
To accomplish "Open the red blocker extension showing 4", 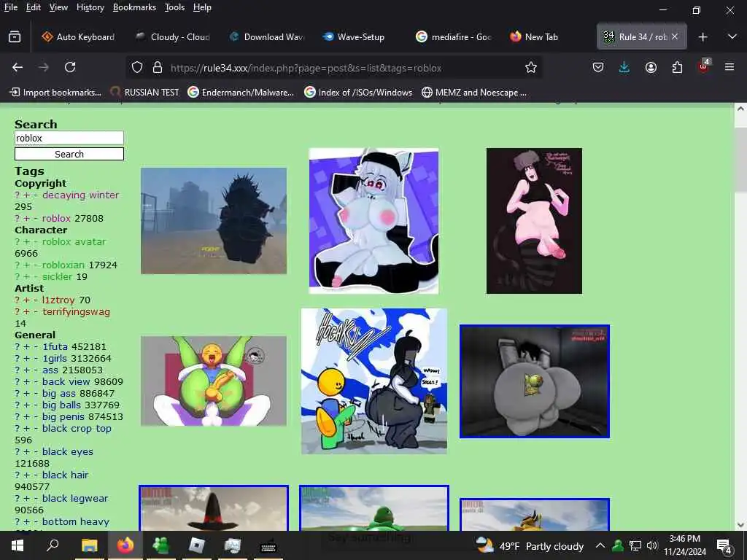I will pyautogui.click(x=704, y=66).
